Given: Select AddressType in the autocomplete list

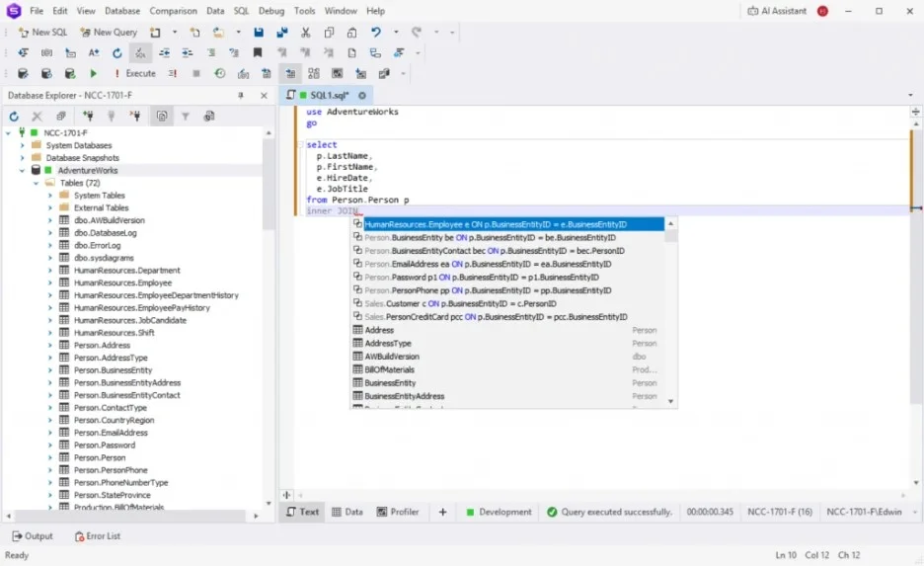Looking at the screenshot, I should pyautogui.click(x=508, y=343).
